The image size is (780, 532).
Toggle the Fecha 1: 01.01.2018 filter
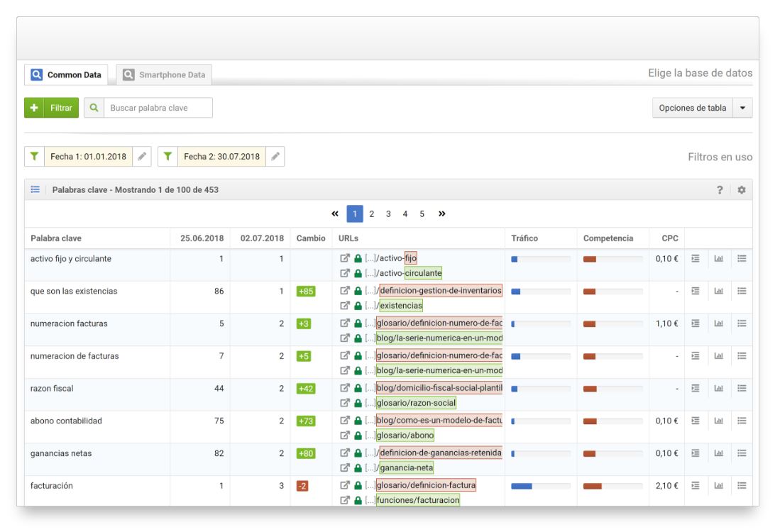tap(34, 157)
